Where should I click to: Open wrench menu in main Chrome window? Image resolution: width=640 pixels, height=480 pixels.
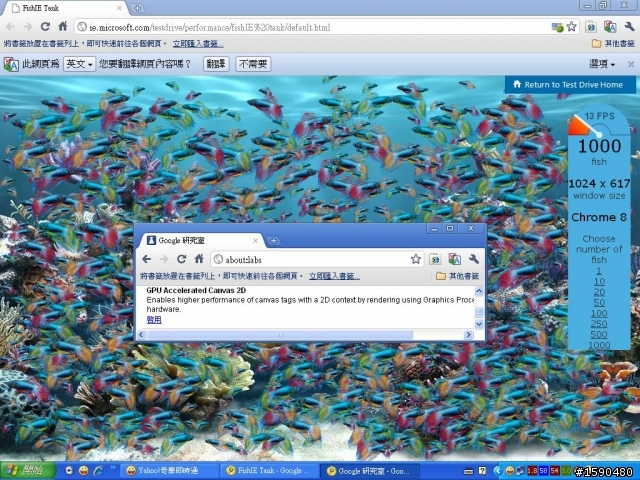629,27
